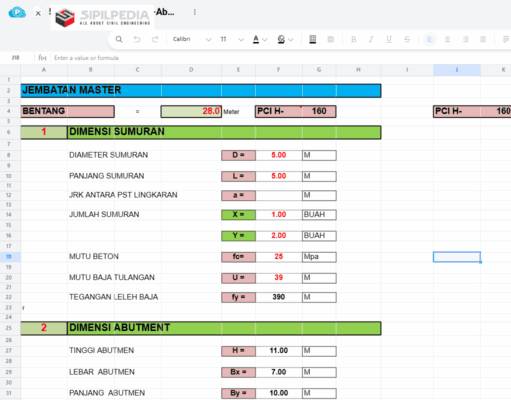This screenshot has height=400, width=511.
Task: Undo the last action
Action: pos(137,39)
